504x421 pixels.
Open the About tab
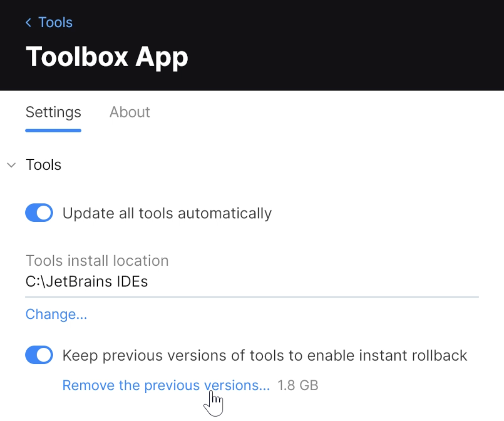coord(130,113)
